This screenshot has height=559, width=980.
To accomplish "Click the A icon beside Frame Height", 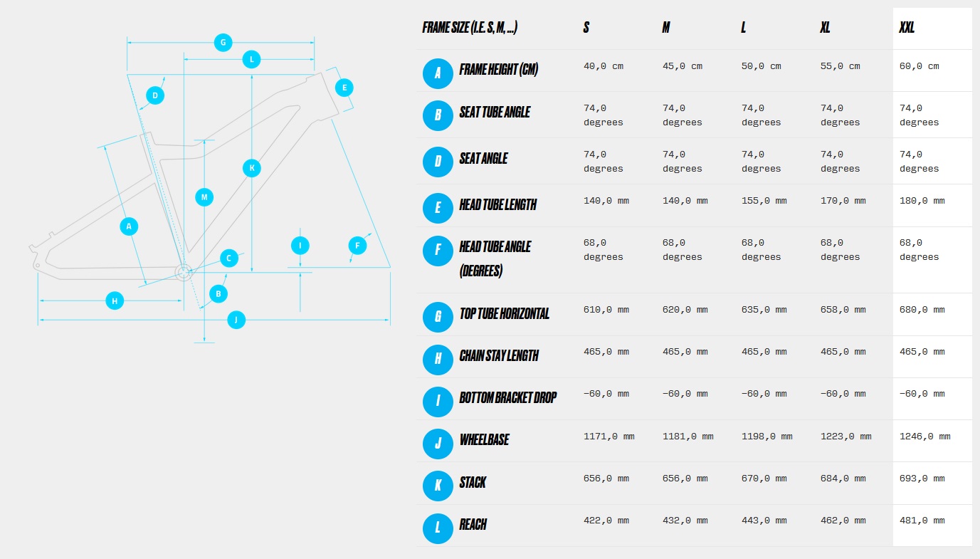I will 438,73.
